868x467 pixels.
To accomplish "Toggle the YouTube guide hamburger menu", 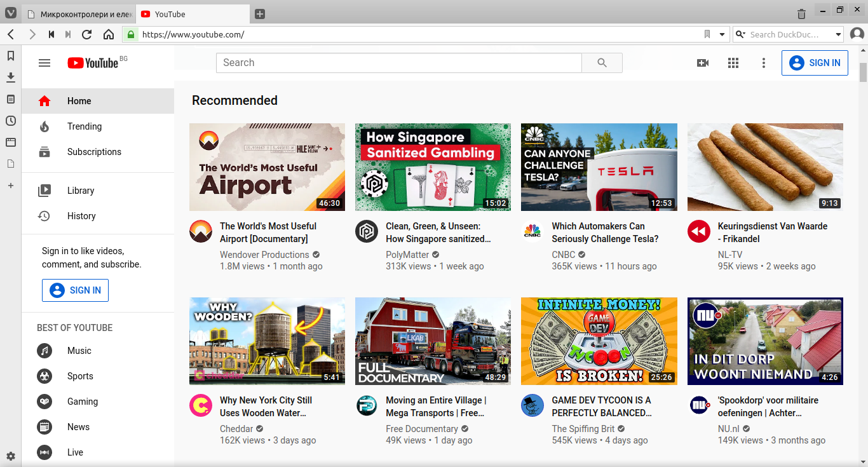I will tap(44, 63).
